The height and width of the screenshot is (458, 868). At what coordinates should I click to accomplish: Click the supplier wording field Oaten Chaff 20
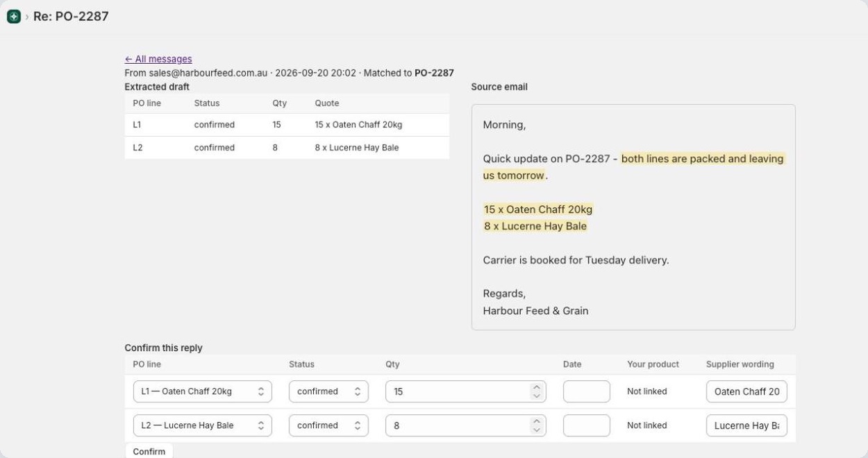pyautogui.click(x=746, y=391)
